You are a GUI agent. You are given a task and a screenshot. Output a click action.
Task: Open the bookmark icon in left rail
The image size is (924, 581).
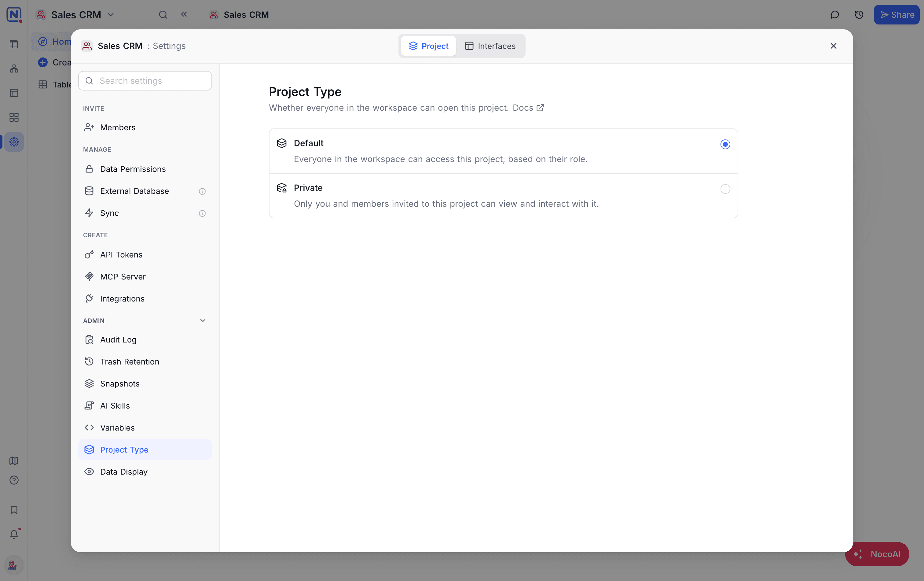[14, 510]
